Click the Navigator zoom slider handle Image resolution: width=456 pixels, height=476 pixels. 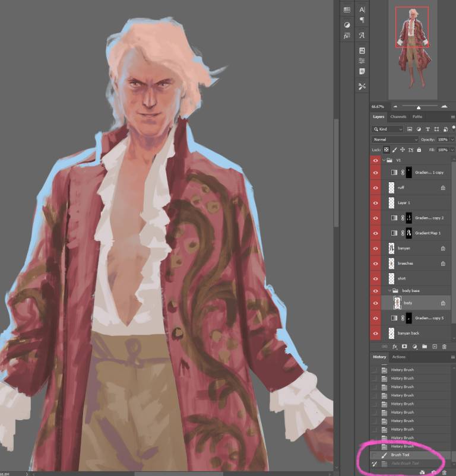419,107
